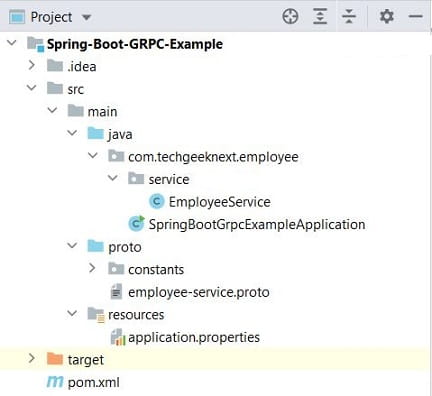Hide the Project tool window with the minus icon
The height and width of the screenshot is (396, 432).
[416, 16]
